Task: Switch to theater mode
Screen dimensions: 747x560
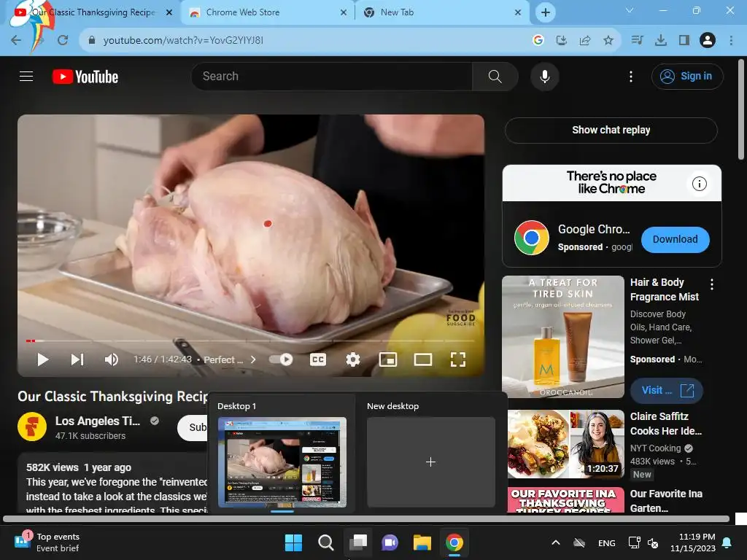Action: pos(423,359)
